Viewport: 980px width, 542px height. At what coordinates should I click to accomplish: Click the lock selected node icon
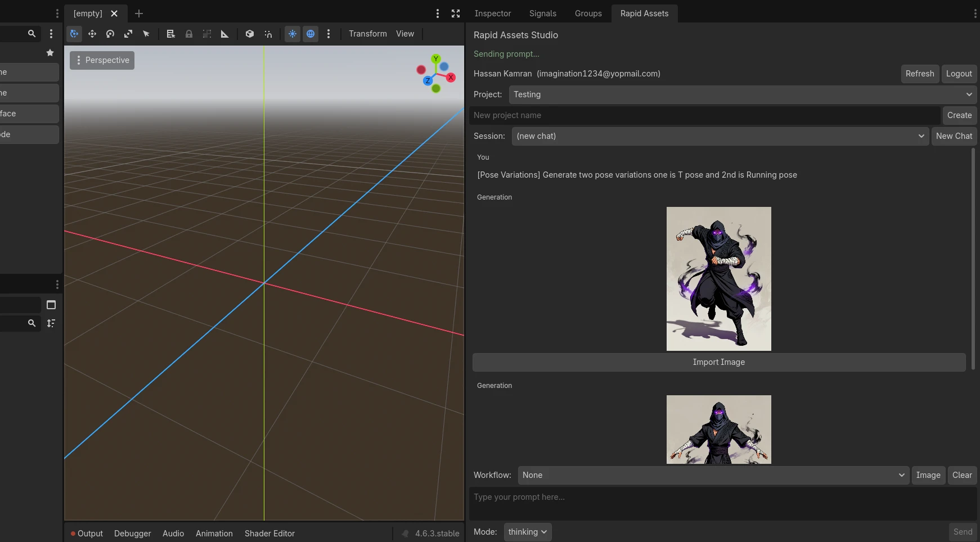tap(189, 34)
